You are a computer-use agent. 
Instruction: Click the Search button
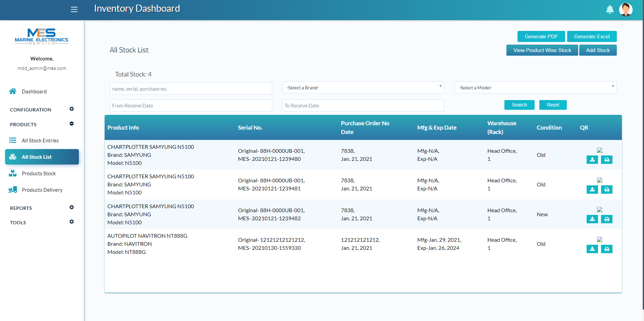519,105
